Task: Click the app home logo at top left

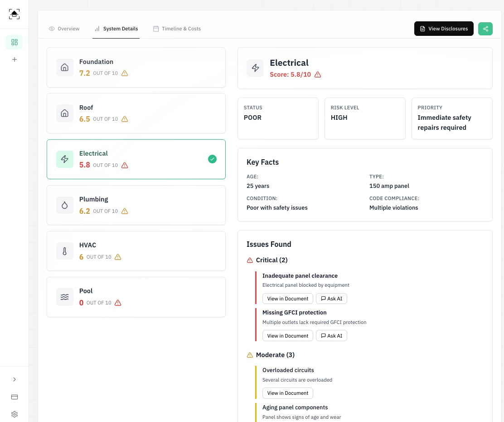Action: pos(14,14)
